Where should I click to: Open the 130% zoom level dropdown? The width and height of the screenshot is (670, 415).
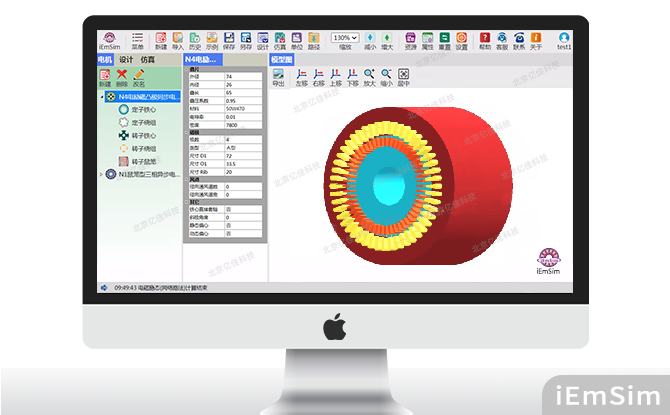pyautogui.click(x=345, y=37)
